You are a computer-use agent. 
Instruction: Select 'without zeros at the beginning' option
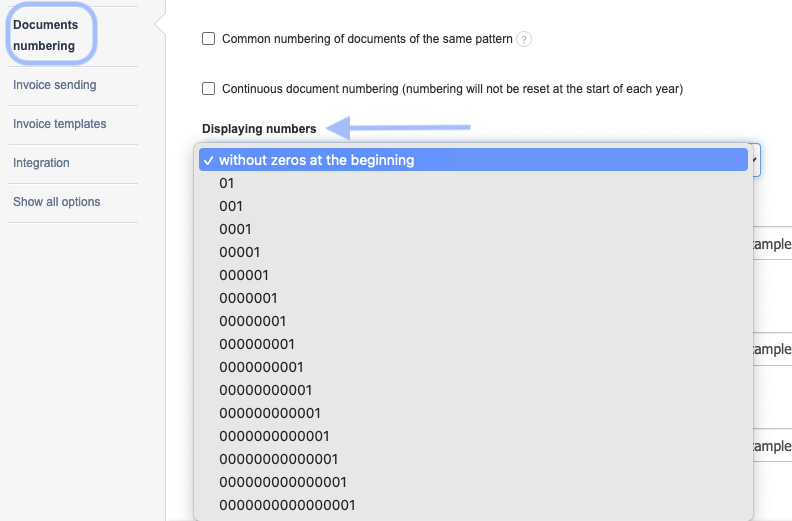[x=316, y=160]
